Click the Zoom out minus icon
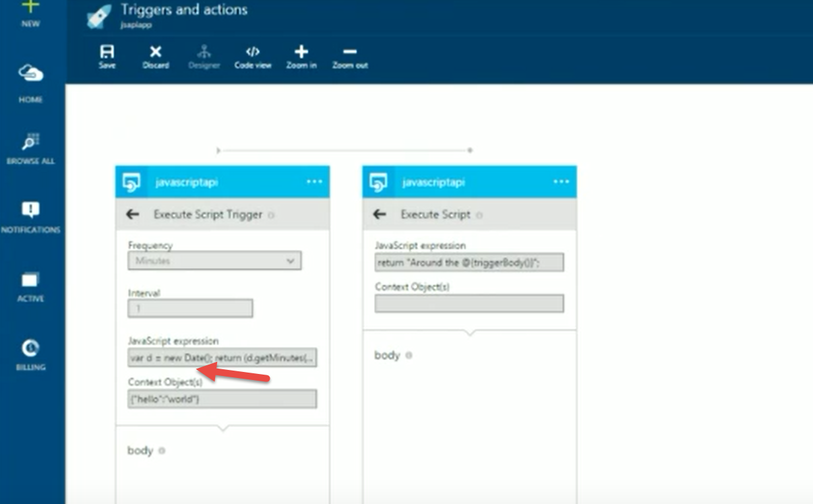Image resolution: width=813 pixels, height=504 pixels. [x=350, y=53]
